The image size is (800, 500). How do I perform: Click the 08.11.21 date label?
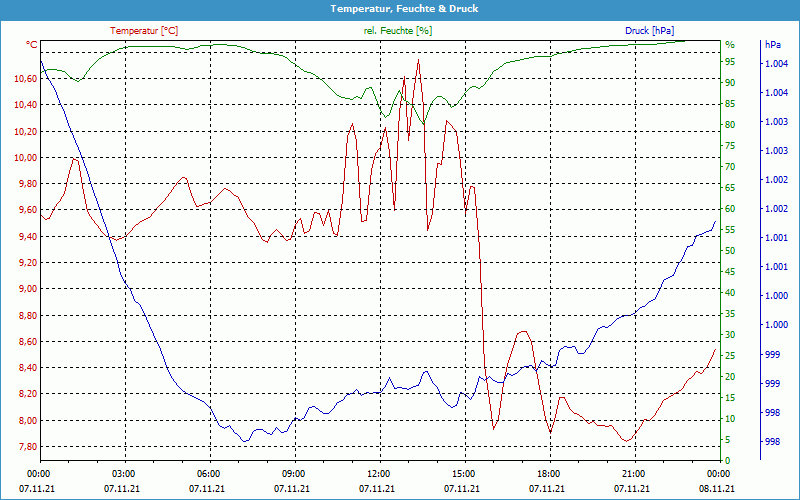click(x=718, y=488)
